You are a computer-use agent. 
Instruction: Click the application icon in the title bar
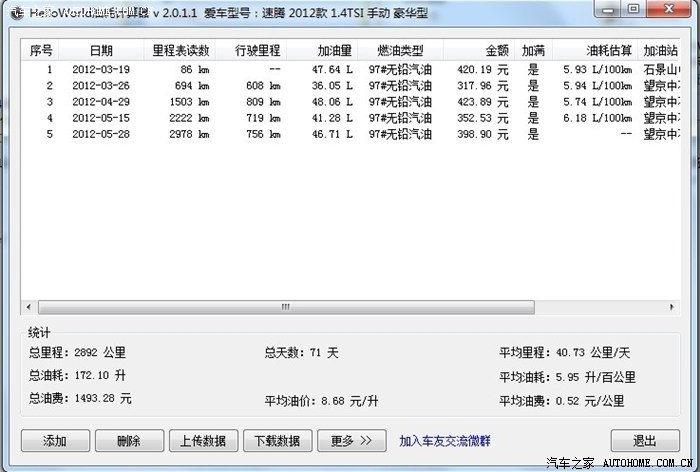click(x=17, y=13)
